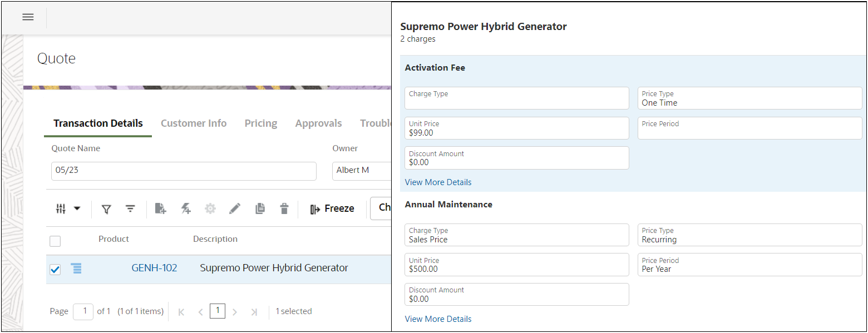Expand the column settings dropdown arrow
Screen dimensions: 868x333
click(x=77, y=209)
